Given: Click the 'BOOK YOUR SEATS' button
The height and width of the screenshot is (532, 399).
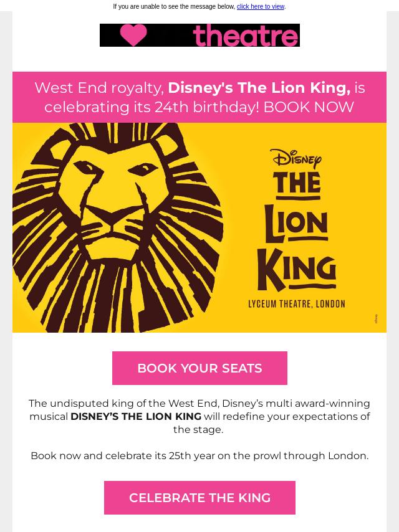Looking at the screenshot, I should coord(199,368).
